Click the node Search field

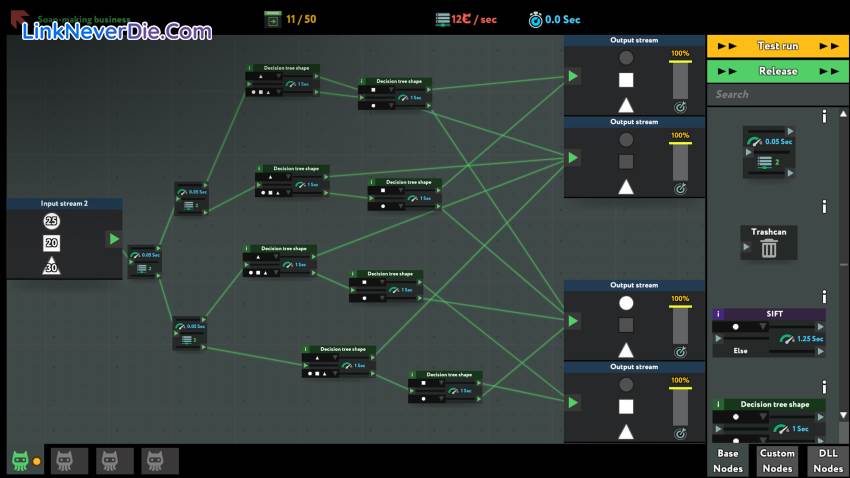[777, 94]
